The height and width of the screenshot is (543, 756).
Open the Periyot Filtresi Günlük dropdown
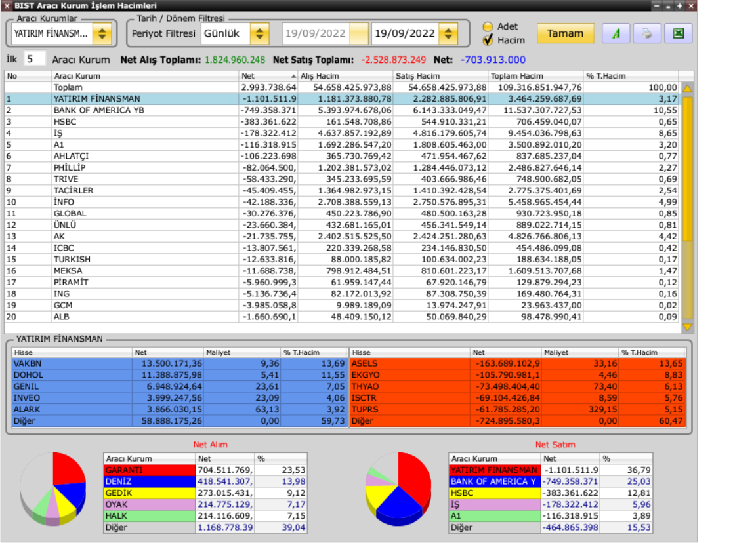259,33
